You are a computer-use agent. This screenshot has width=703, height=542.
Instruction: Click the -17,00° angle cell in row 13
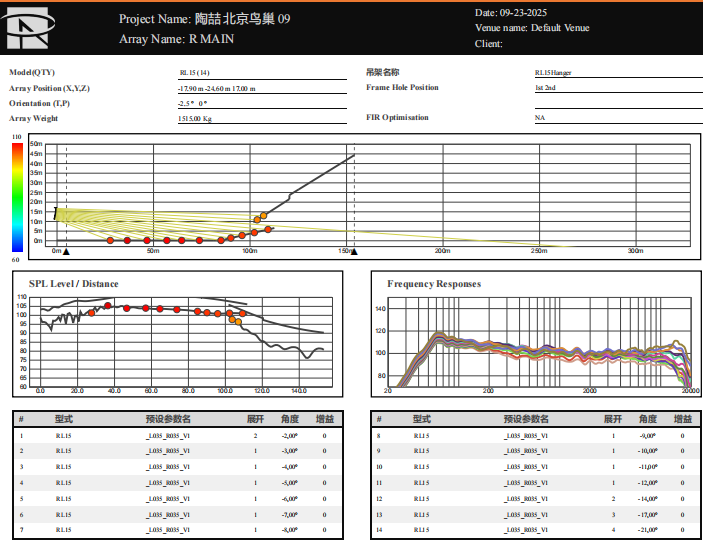point(648,515)
